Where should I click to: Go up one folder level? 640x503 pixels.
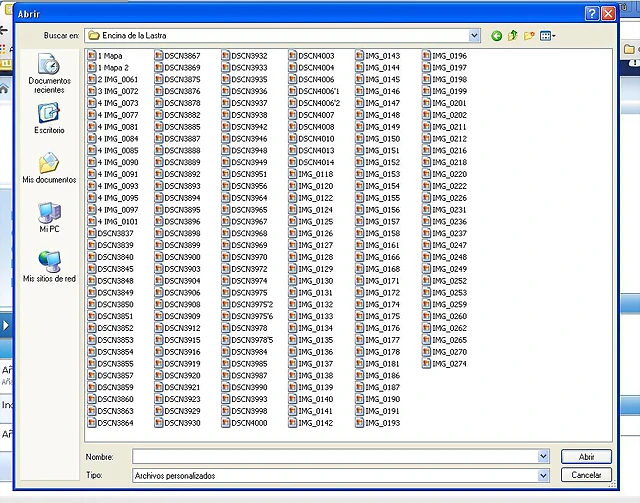point(513,36)
